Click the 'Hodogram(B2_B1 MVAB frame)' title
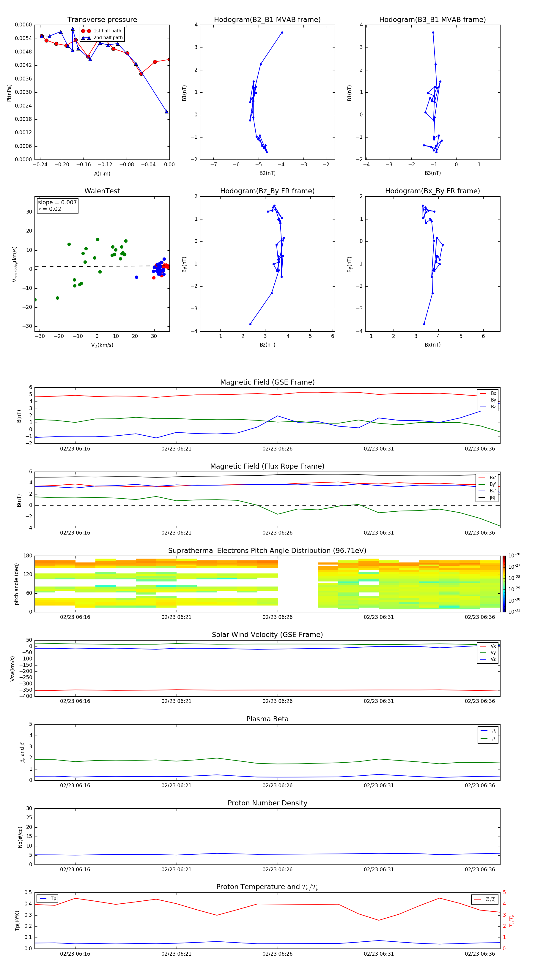This screenshot has width=535, height=980. pyautogui.click(x=267, y=20)
